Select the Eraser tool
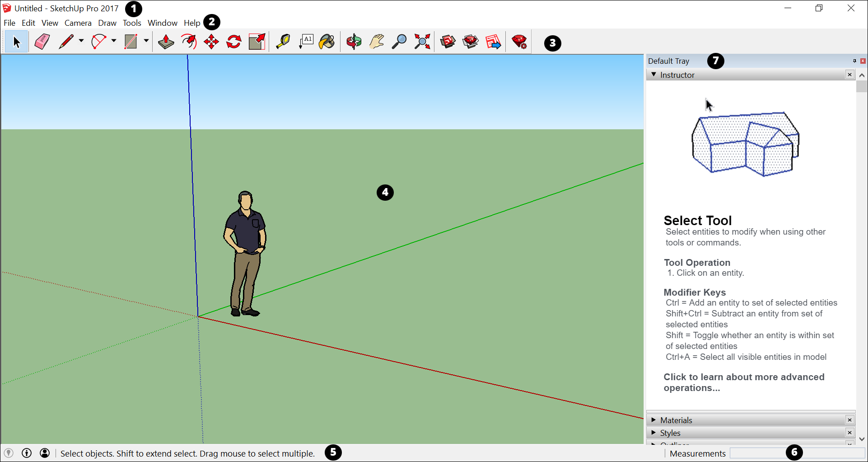The width and height of the screenshot is (868, 462). (x=42, y=42)
